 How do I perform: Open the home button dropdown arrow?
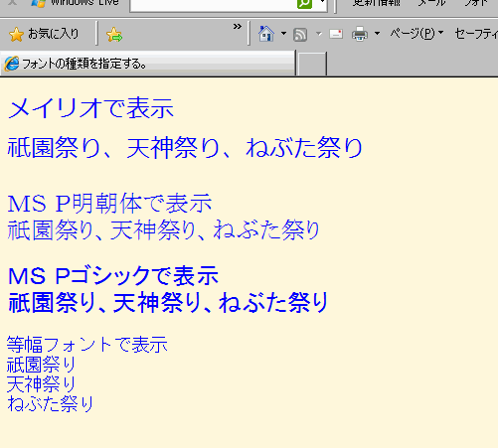(x=283, y=34)
